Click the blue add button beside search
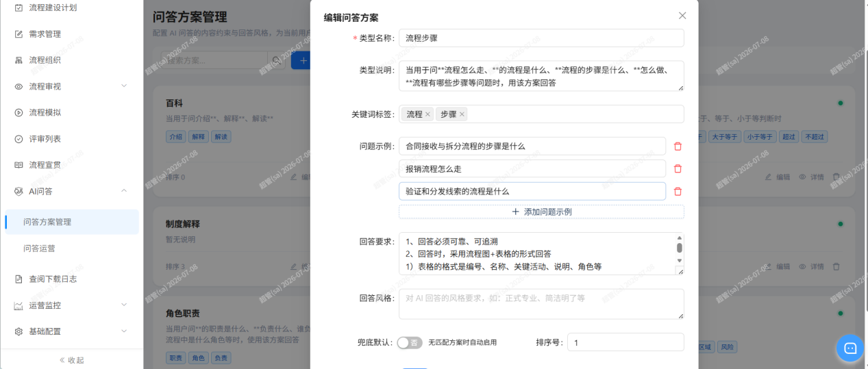This screenshot has width=868, height=369. 301,60
